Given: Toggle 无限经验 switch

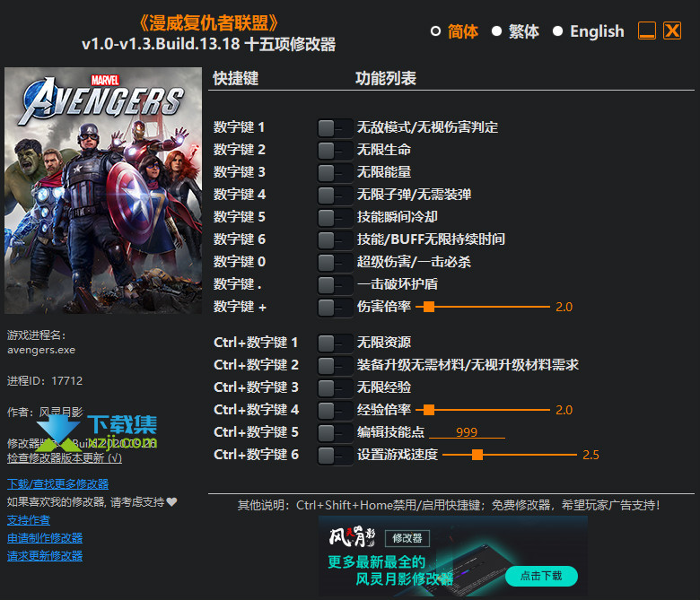Looking at the screenshot, I should 335,388.
